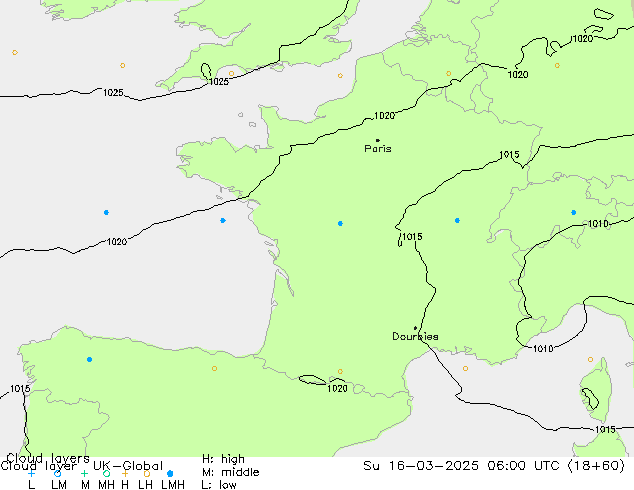The height and width of the screenshot is (490, 634).
Task: Click the orange circle over Belgium
Action: 448,74
